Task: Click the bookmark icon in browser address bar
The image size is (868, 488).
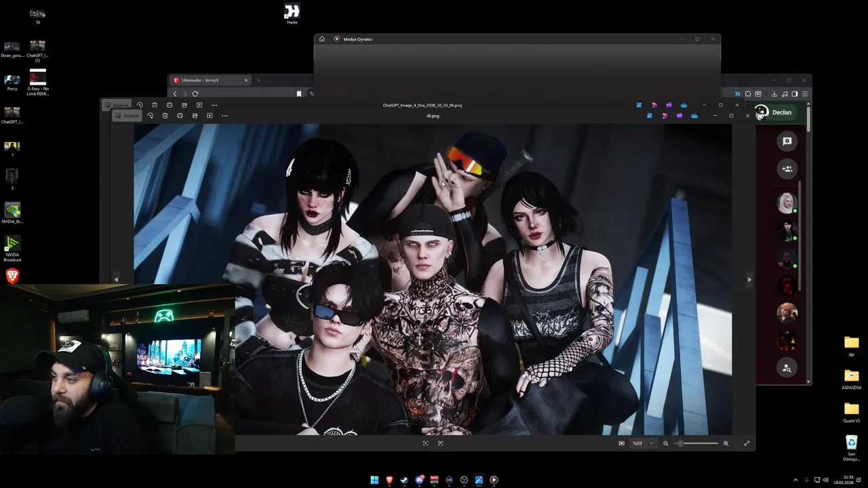Action: click(x=299, y=94)
